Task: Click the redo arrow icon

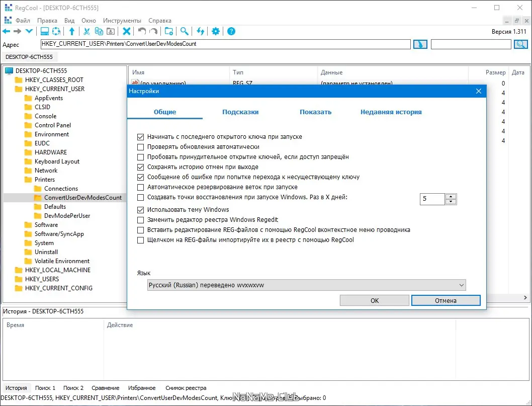Action: [x=154, y=32]
